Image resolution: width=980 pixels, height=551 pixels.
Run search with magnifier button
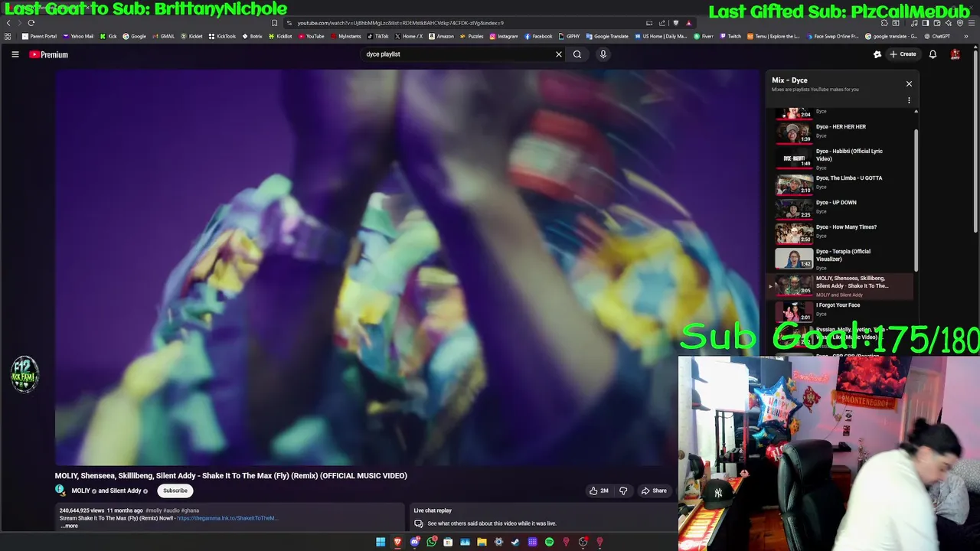click(577, 54)
